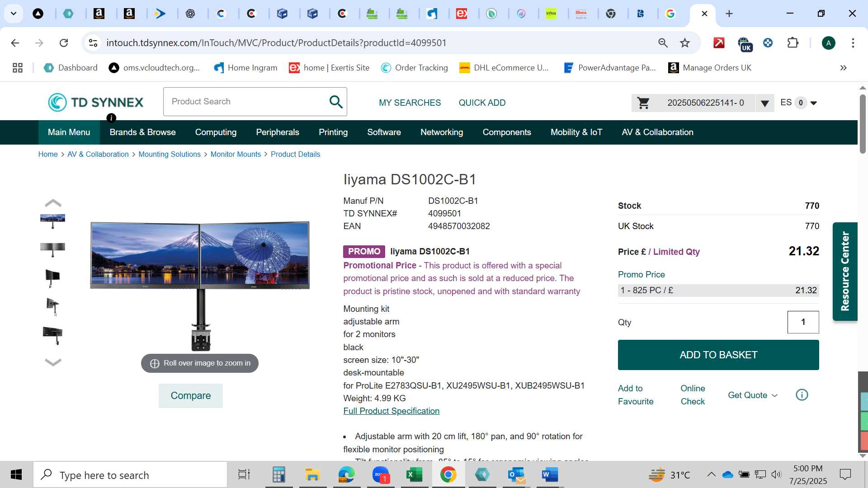Click the Windows Start button
Image resolution: width=868 pixels, height=488 pixels.
click(16, 475)
